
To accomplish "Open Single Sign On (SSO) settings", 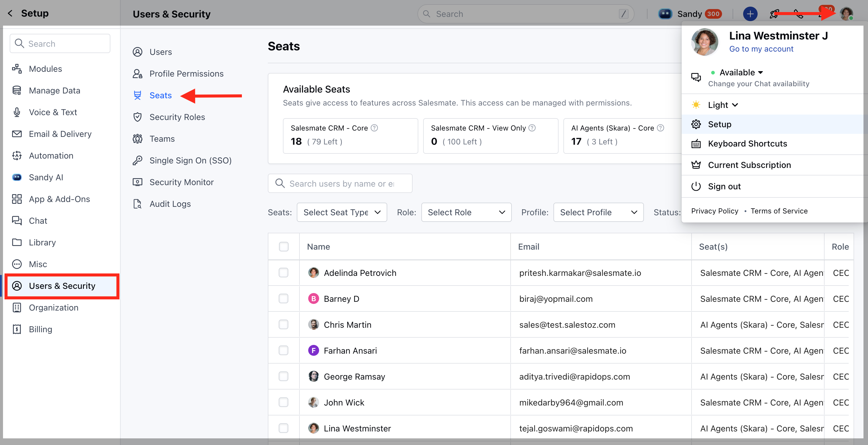I will (190, 160).
